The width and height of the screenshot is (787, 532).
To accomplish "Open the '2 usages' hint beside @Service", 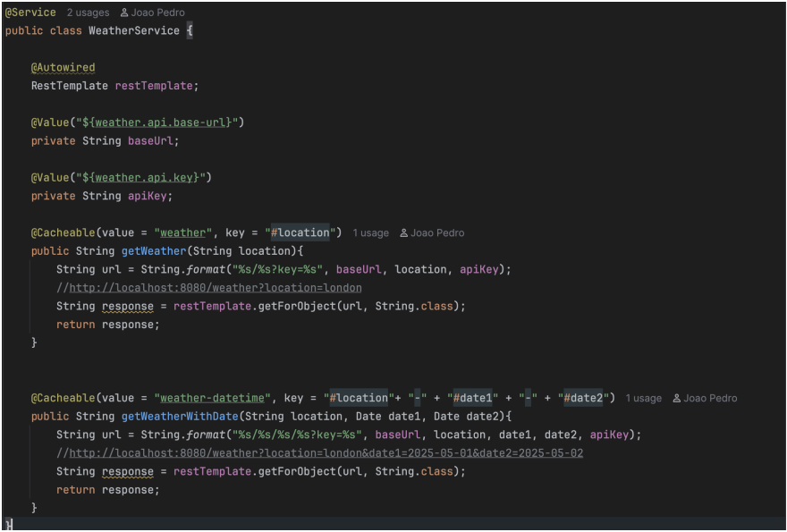I will [x=88, y=13].
